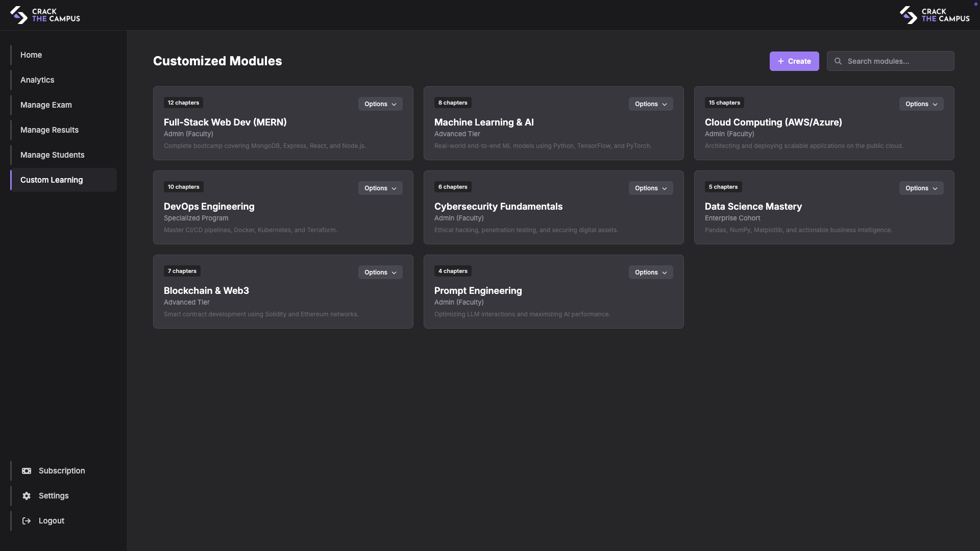Click the search magnifier icon

[x=838, y=61]
